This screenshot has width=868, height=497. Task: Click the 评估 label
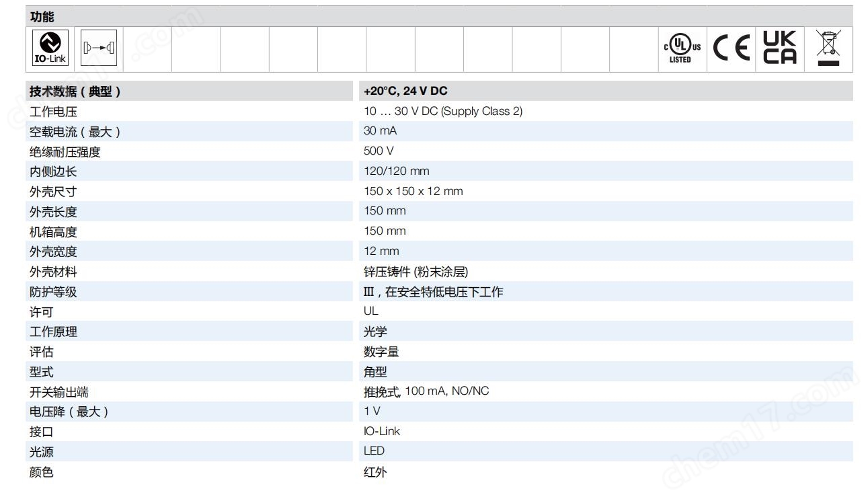[x=41, y=352]
